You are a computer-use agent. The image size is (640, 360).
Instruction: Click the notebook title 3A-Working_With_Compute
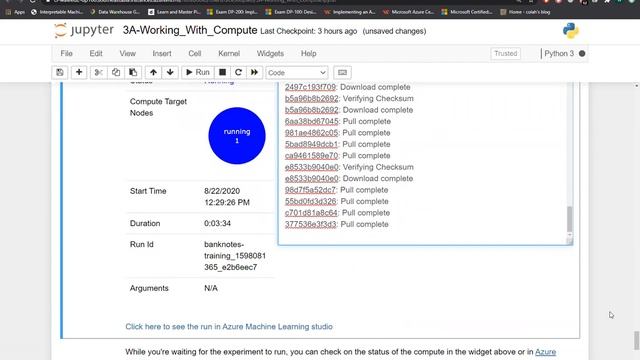190,31
